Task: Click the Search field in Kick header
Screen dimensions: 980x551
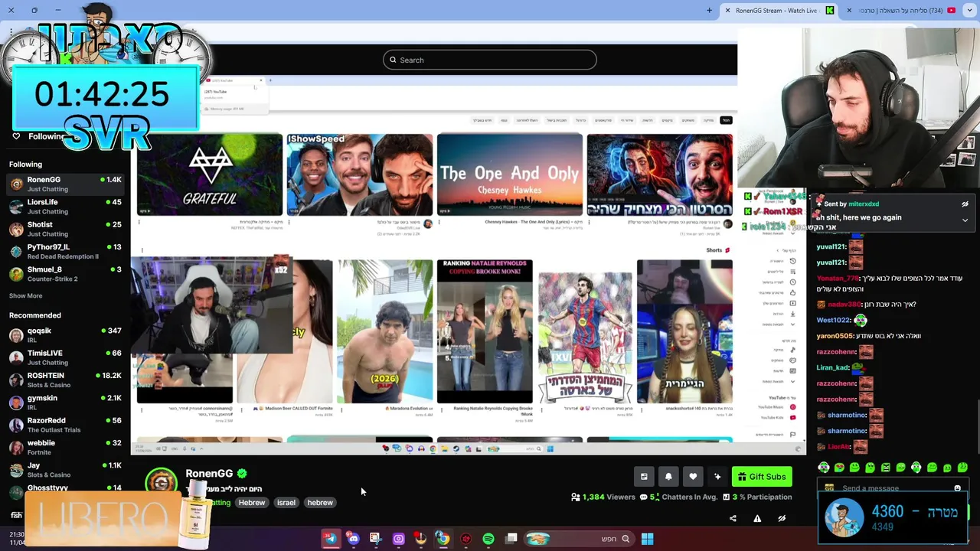Action: pos(489,60)
